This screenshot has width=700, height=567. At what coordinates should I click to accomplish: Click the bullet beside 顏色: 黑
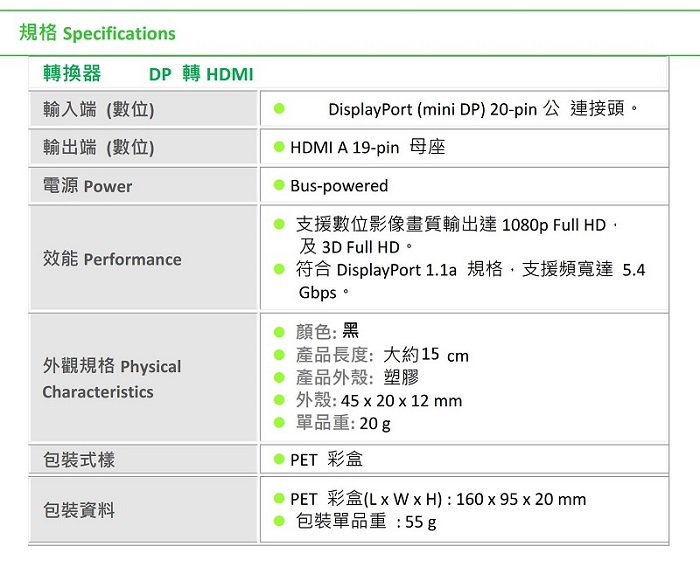pos(279,332)
